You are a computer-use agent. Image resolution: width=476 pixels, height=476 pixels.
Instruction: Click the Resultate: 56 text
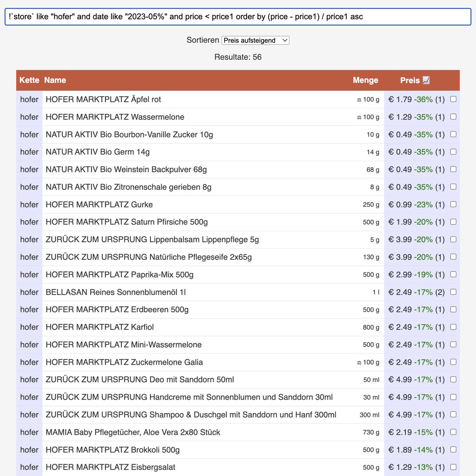[238, 57]
